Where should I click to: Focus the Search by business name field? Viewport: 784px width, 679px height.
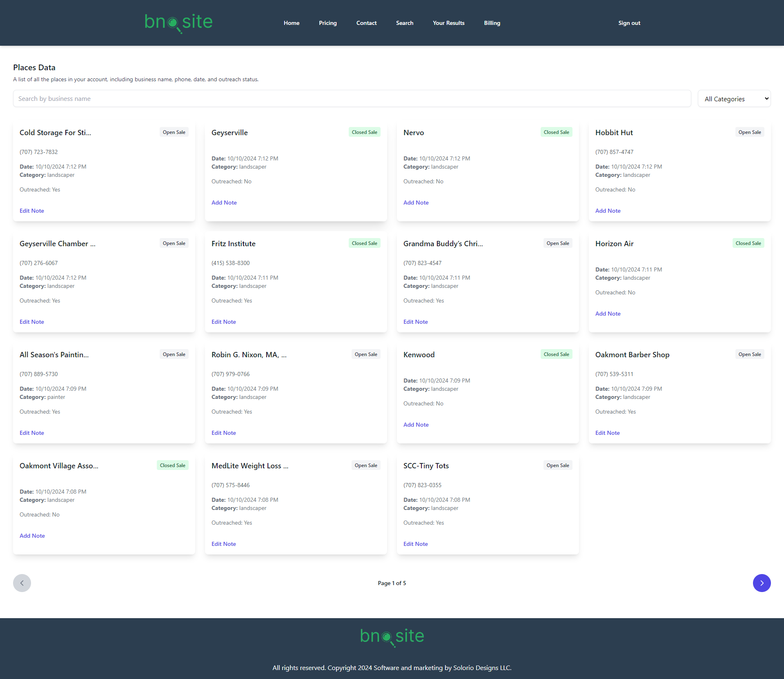pos(352,99)
